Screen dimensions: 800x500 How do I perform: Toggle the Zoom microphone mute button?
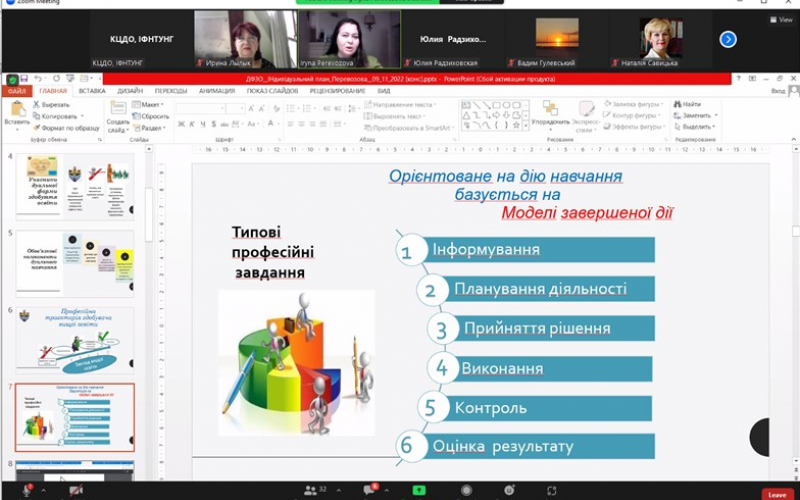(27, 490)
